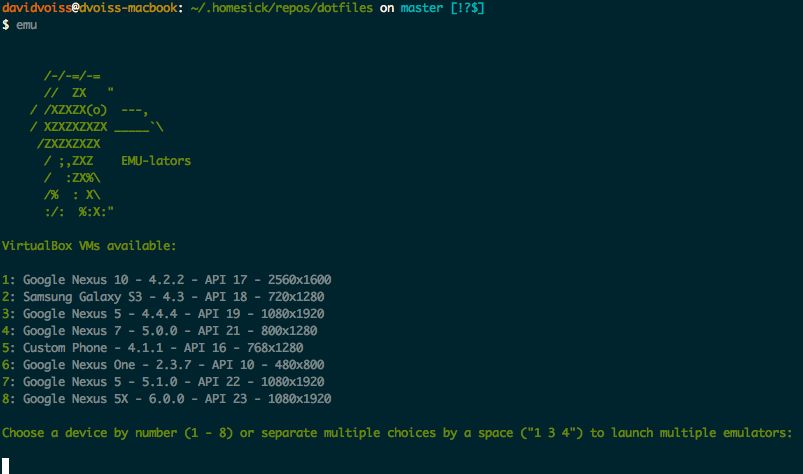
Task: Click the typed emu command
Action: click(x=27, y=25)
